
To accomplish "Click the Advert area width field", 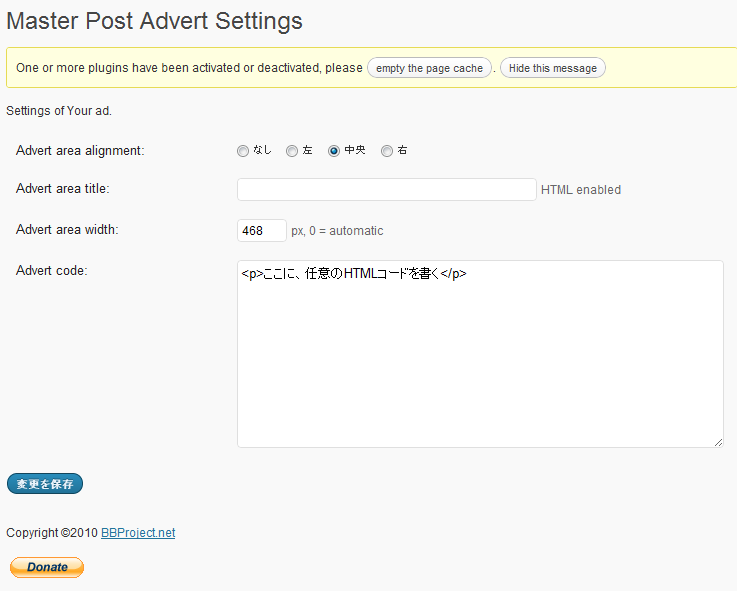I will point(262,230).
